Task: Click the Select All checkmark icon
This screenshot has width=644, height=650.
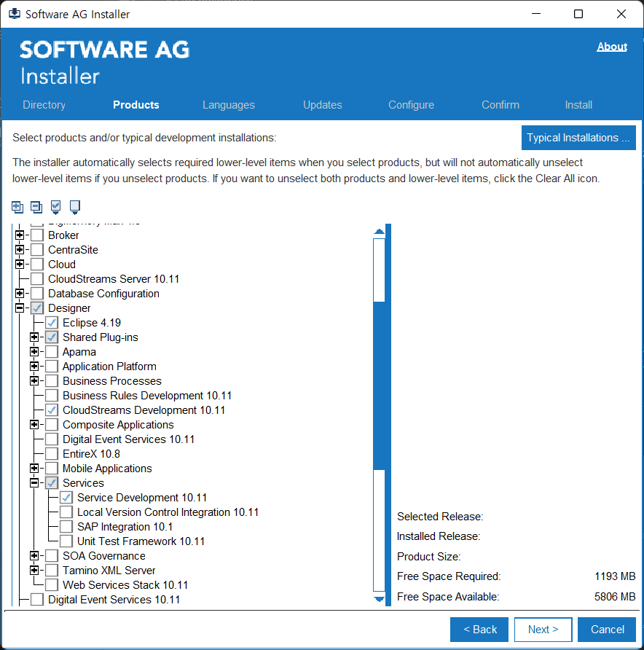Action: 56,207
